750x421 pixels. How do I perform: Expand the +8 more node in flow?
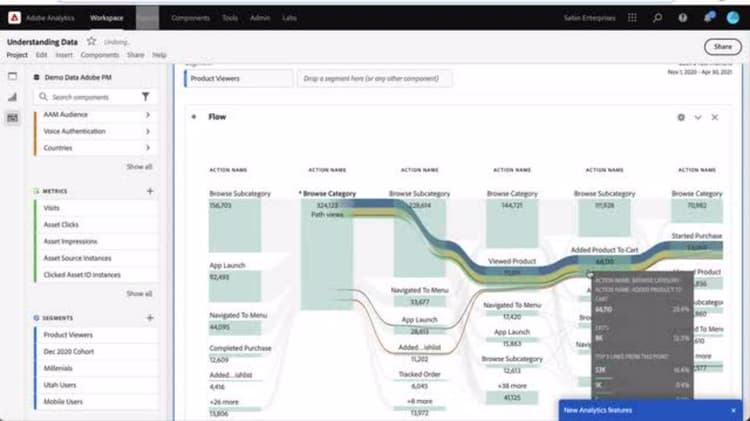point(419,401)
